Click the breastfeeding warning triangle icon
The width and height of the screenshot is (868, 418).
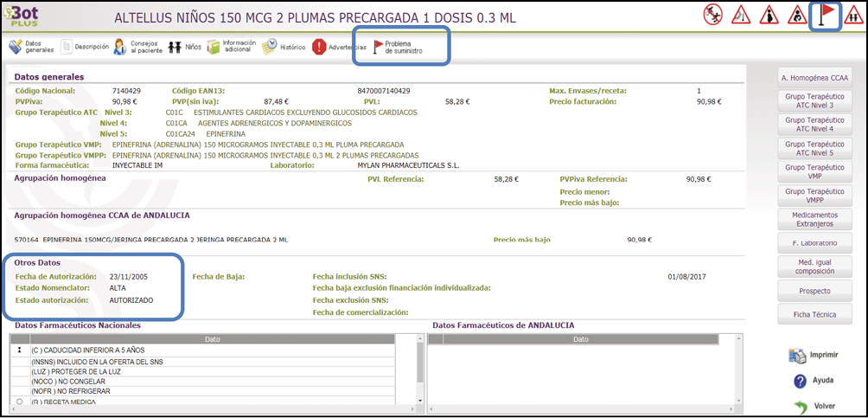tap(796, 16)
